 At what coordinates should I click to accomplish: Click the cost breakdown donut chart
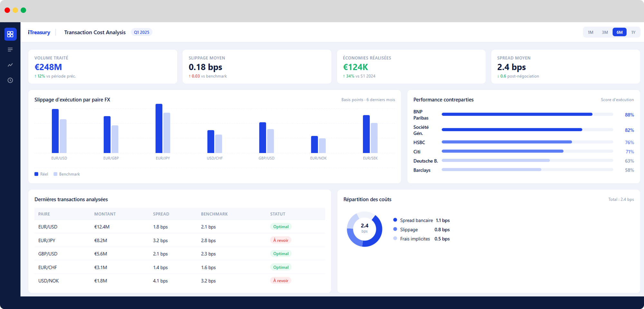pos(365,229)
